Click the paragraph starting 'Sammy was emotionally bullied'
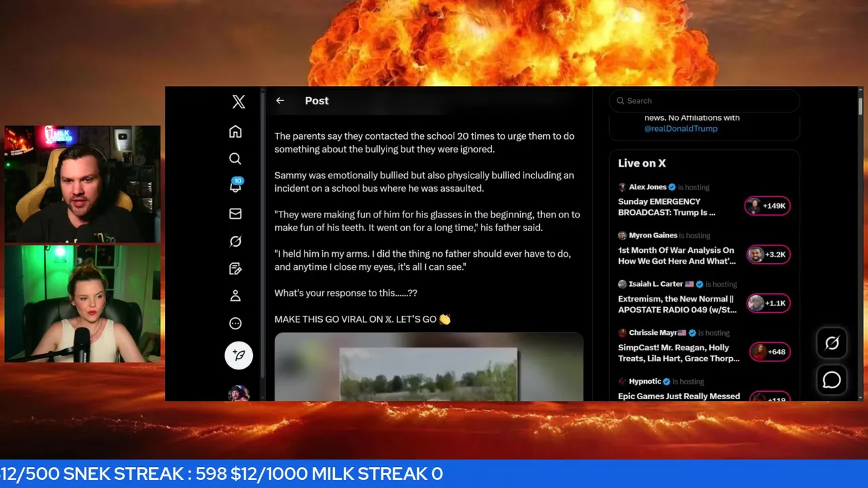 424,182
